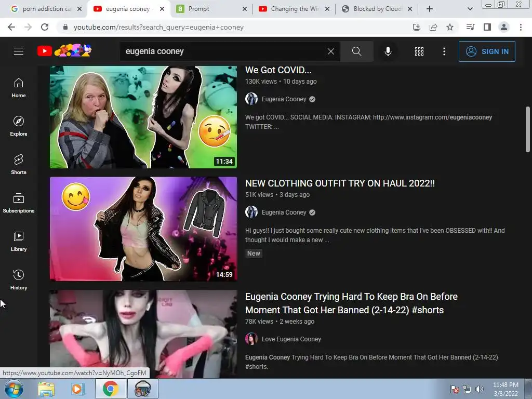Open Eugenia Cooney channel under haul video

[284, 212]
